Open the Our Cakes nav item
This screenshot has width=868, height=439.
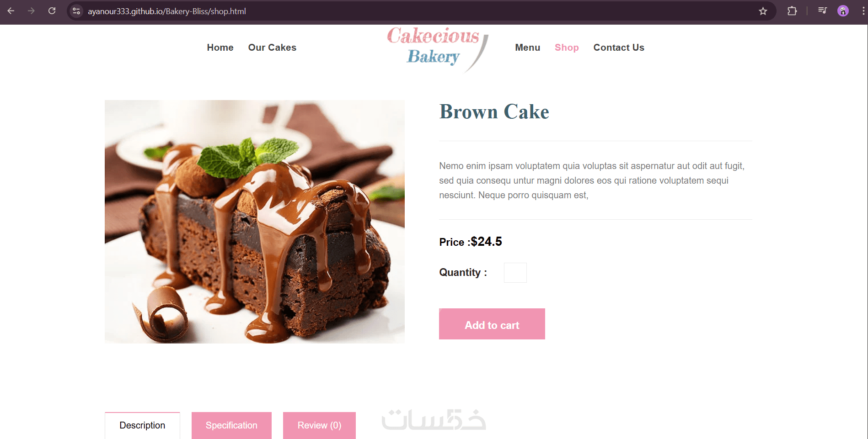(x=272, y=48)
